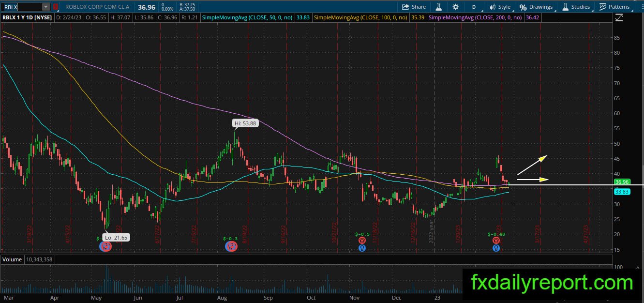
Task: Click the RBLX symbol input field
Action: pyautogui.click(x=22, y=7)
